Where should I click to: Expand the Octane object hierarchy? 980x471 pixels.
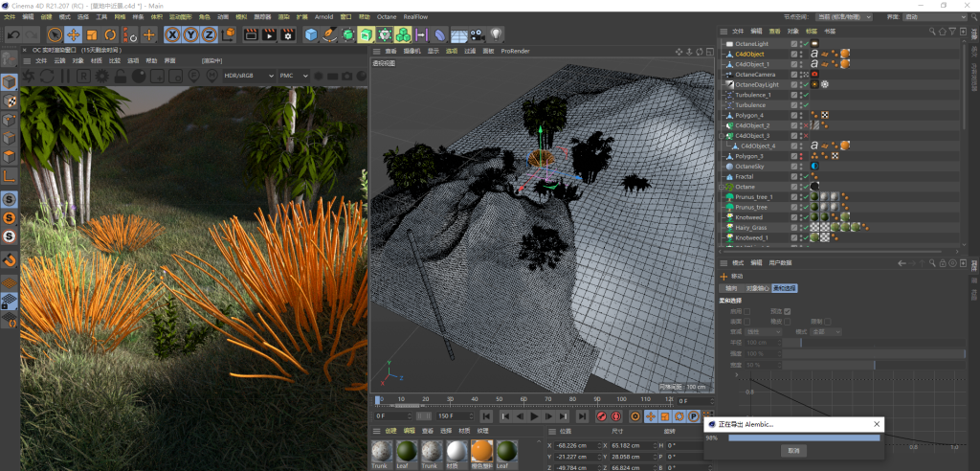coord(722,187)
